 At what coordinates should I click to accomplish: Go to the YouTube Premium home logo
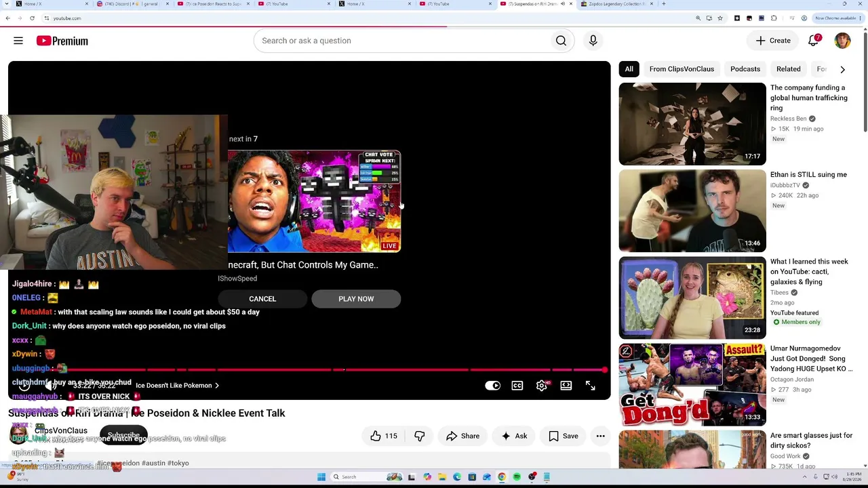click(62, 41)
